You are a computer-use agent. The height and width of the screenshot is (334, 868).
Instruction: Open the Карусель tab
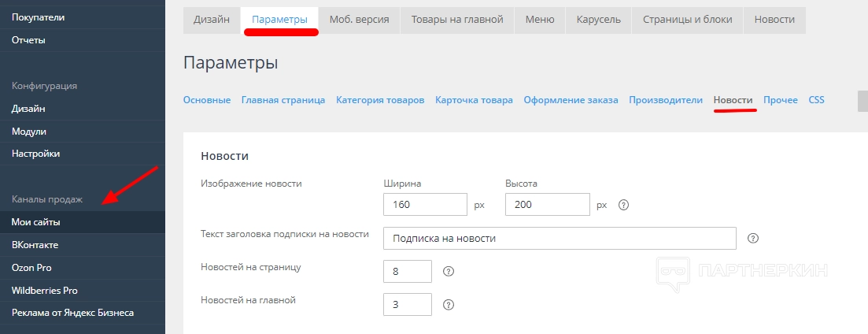coord(598,20)
